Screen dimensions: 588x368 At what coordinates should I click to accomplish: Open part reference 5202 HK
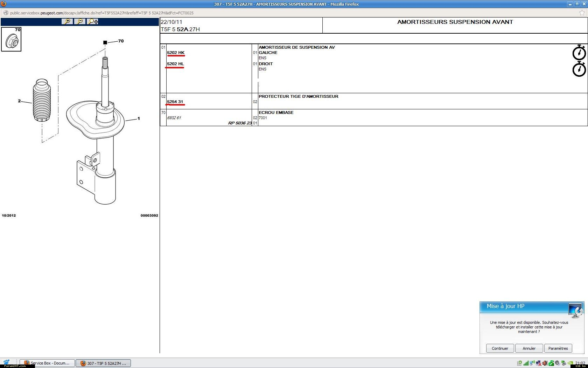176,53
